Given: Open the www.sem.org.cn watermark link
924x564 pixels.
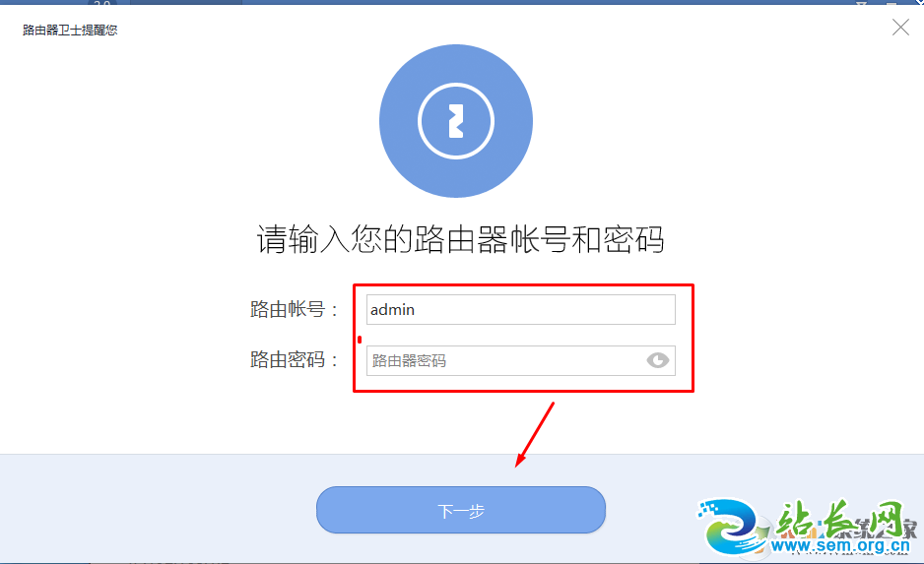Looking at the screenshot, I should coord(839,545).
